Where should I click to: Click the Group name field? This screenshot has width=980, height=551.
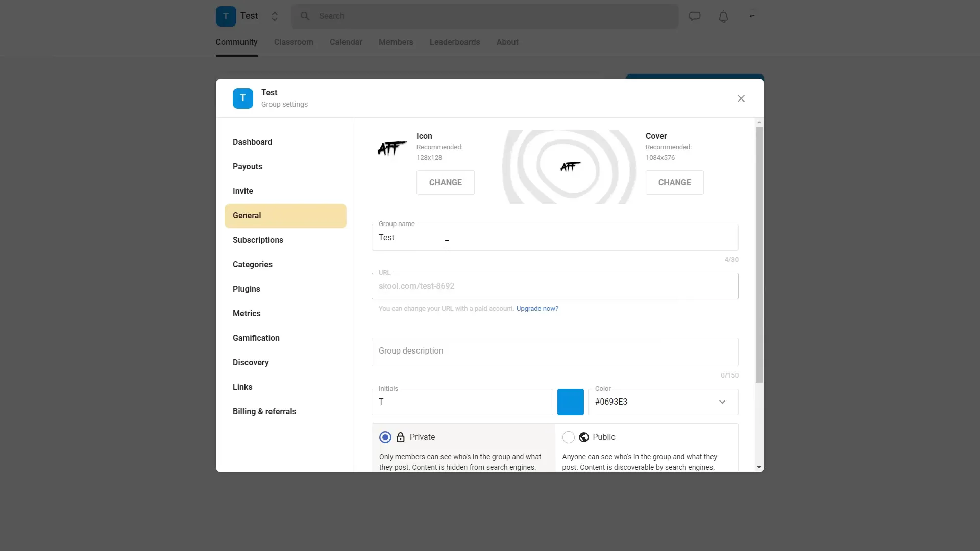tap(555, 238)
